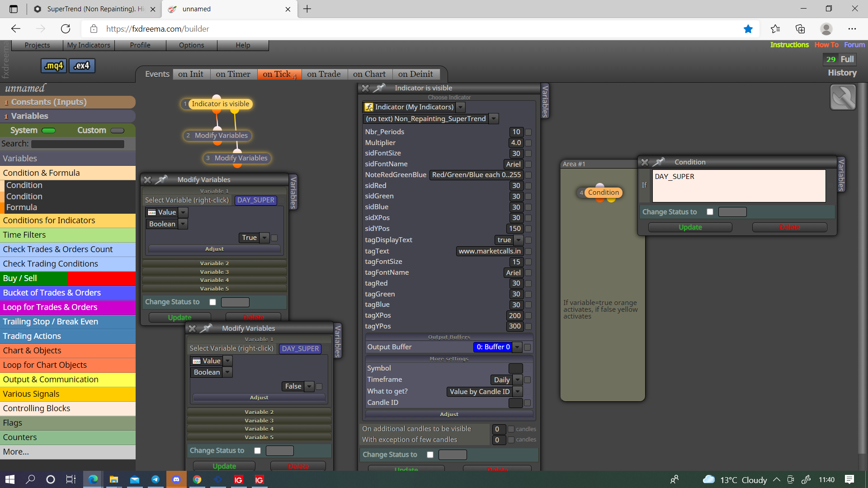Open the Timeframe Daily dropdown
This screenshot has height=488, width=868.
518,380
